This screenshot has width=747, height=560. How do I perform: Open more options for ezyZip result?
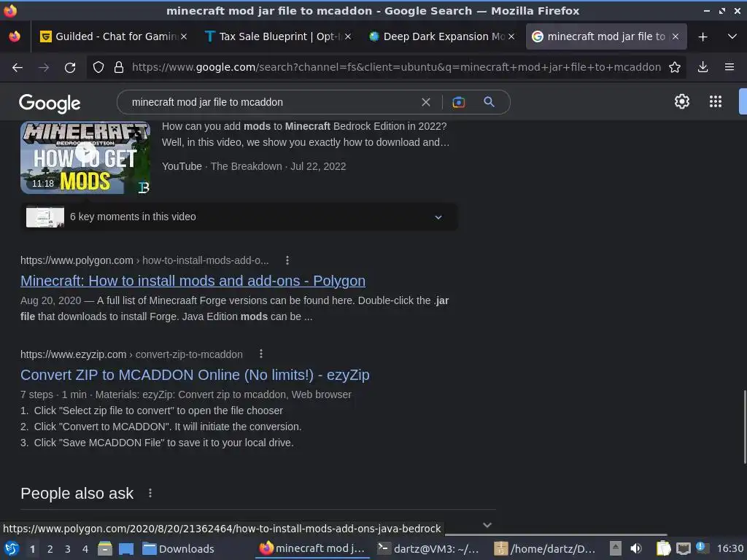(x=260, y=354)
